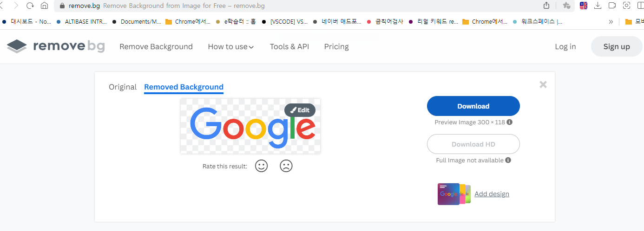
Task: Open the Edit brush button on image
Action: pos(300,110)
